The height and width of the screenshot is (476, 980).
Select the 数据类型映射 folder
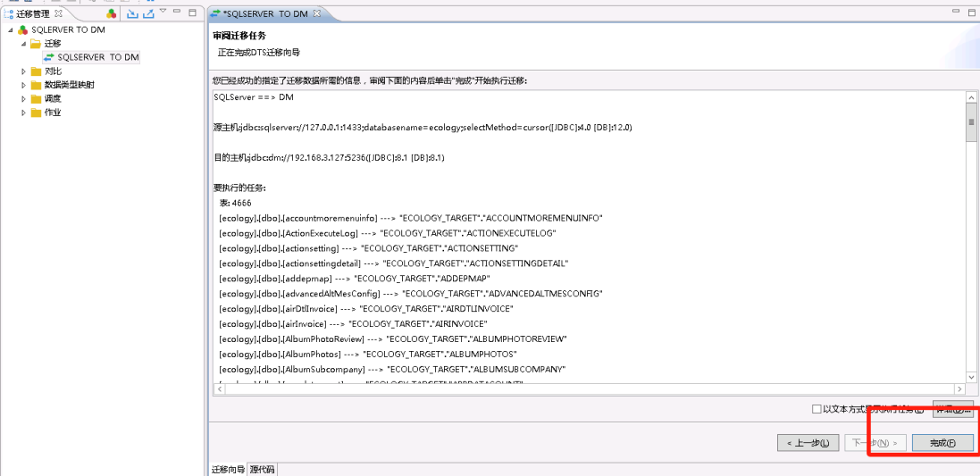[x=70, y=85]
